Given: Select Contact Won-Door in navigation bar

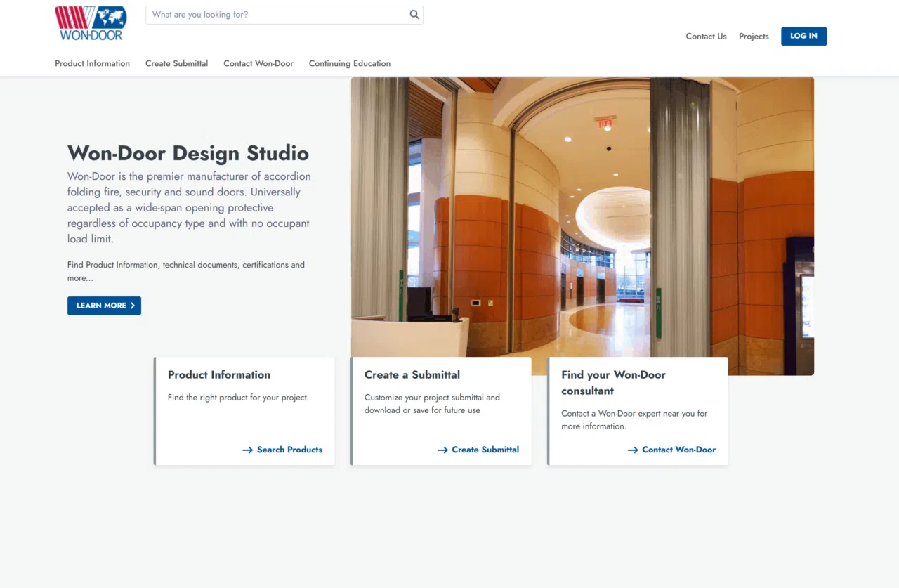Looking at the screenshot, I should [x=258, y=63].
